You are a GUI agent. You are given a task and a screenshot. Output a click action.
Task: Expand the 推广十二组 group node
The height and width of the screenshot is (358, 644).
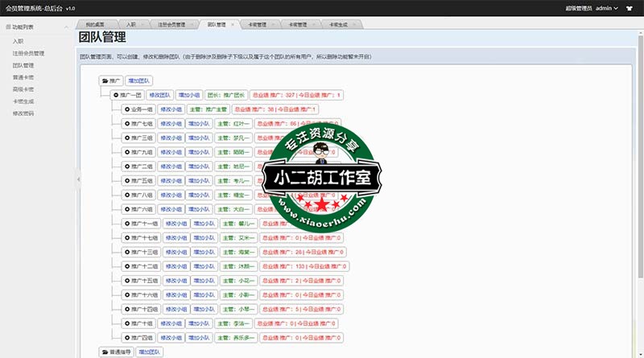coord(126,266)
